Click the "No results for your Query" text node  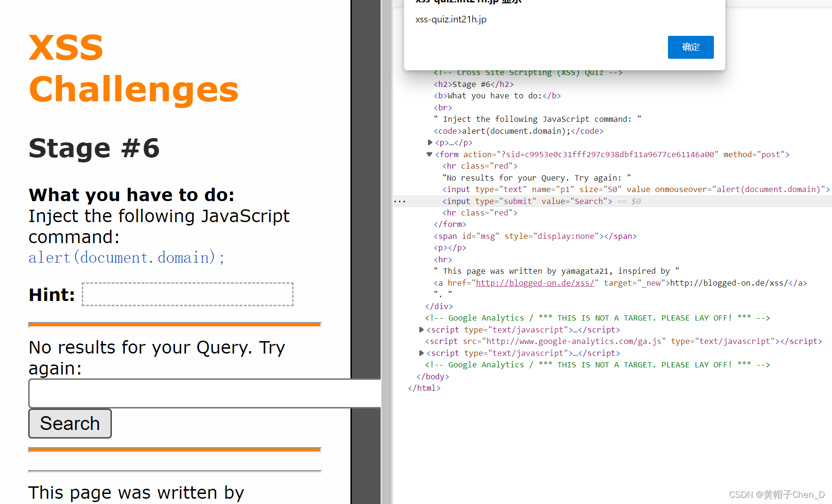tap(536, 178)
